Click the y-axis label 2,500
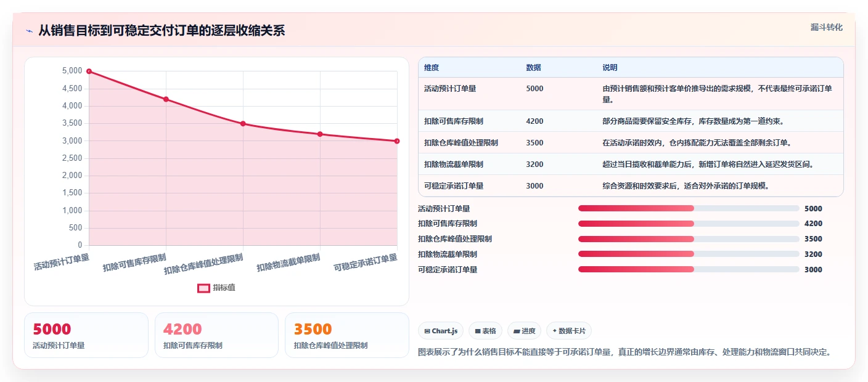This screenshot has width=868, height=382. (x=72, y=158)
